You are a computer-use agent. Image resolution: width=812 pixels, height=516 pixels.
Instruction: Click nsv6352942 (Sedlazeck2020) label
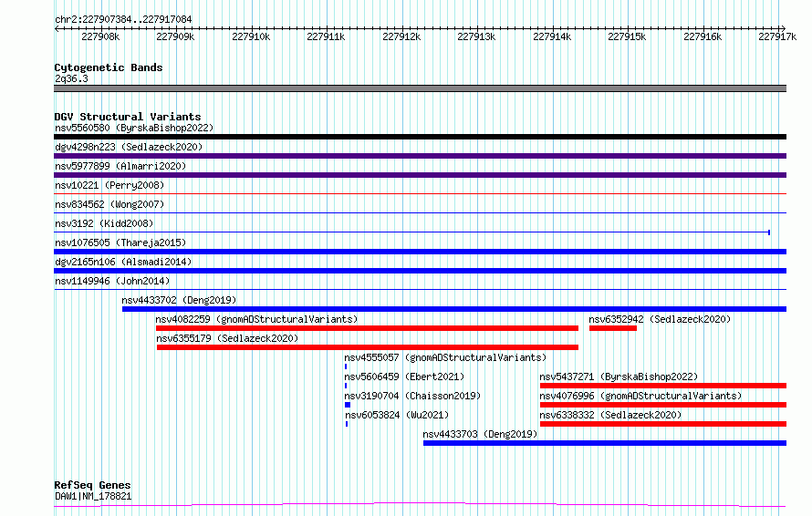point(660,319)
